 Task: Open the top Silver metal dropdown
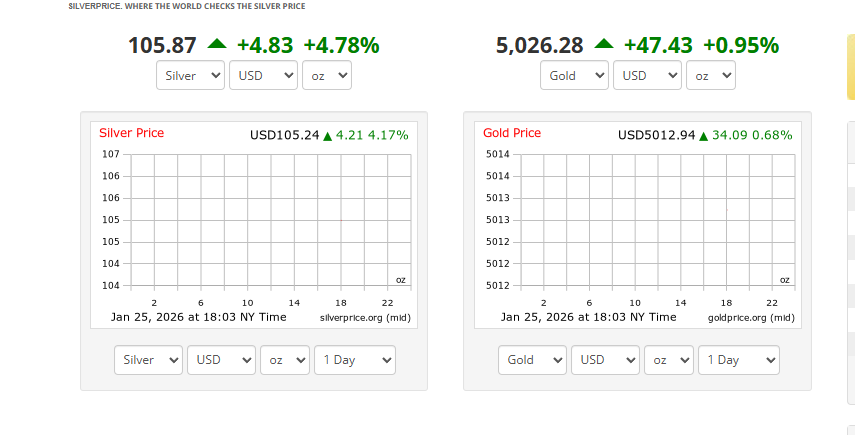(190, 76)
